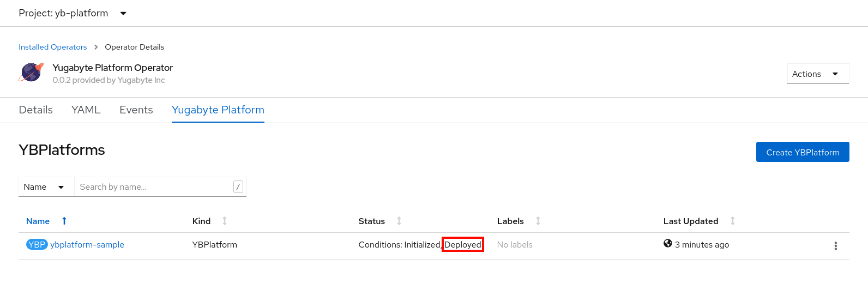Click the slash shortcut icon in search

[x=238, y=187]
